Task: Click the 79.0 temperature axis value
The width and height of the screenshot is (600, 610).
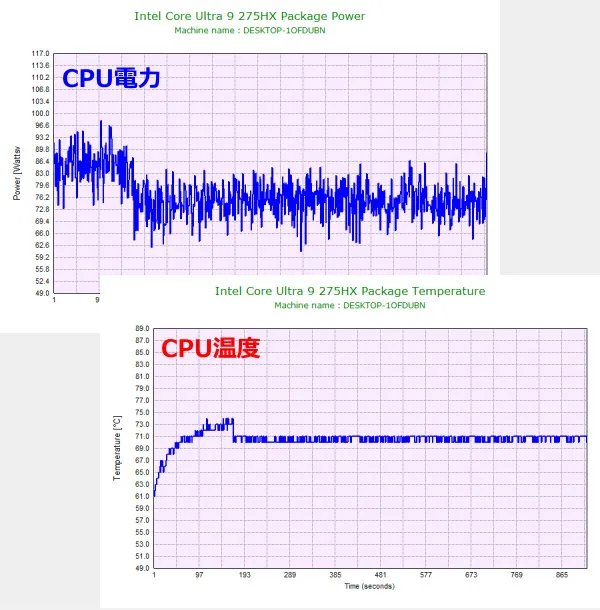Action: 142,389
